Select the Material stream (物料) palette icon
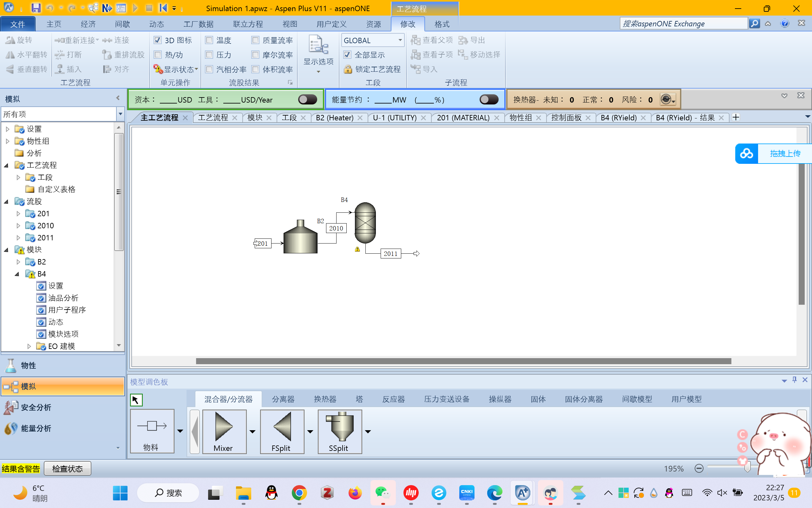Screen dimensions: 812x508 152,431
